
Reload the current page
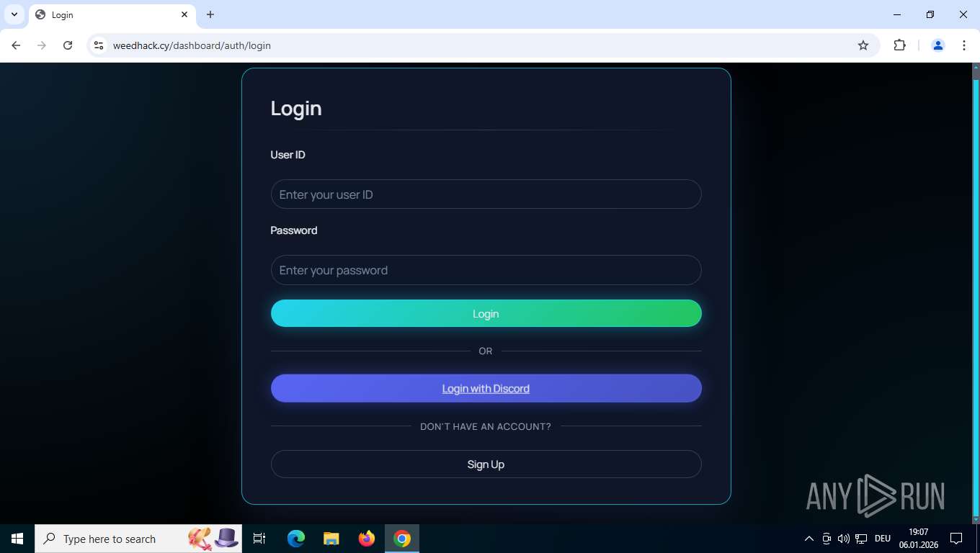point(68,45)
